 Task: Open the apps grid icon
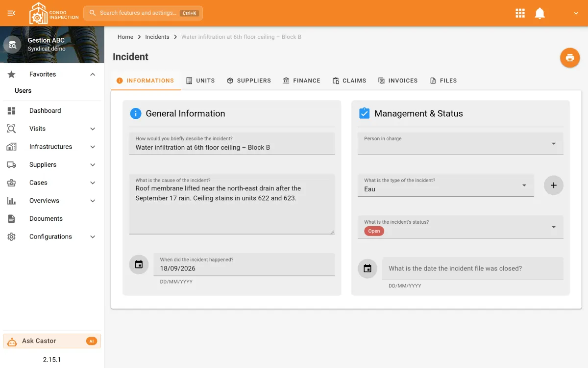click(x=520, y=13)
